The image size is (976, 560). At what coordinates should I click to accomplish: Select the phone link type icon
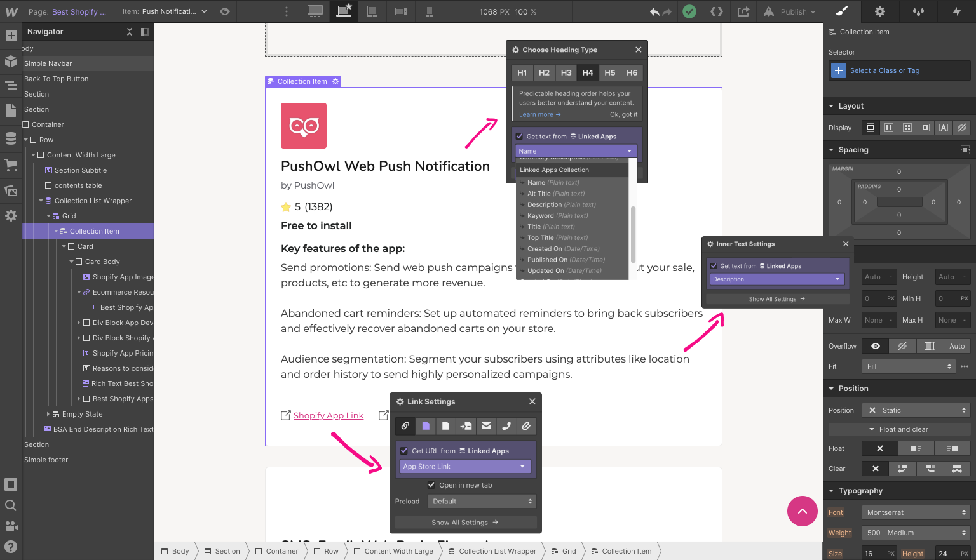[x=506, y=426]
